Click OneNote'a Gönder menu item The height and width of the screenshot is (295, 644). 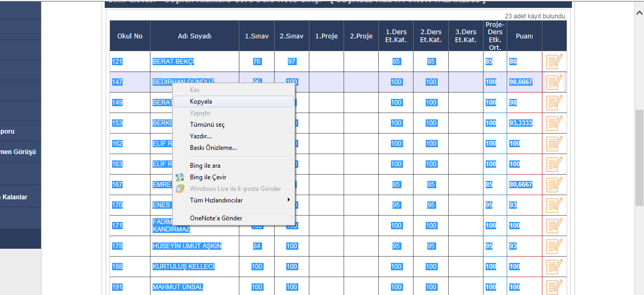pyautogui.click(x=216, y=218)
